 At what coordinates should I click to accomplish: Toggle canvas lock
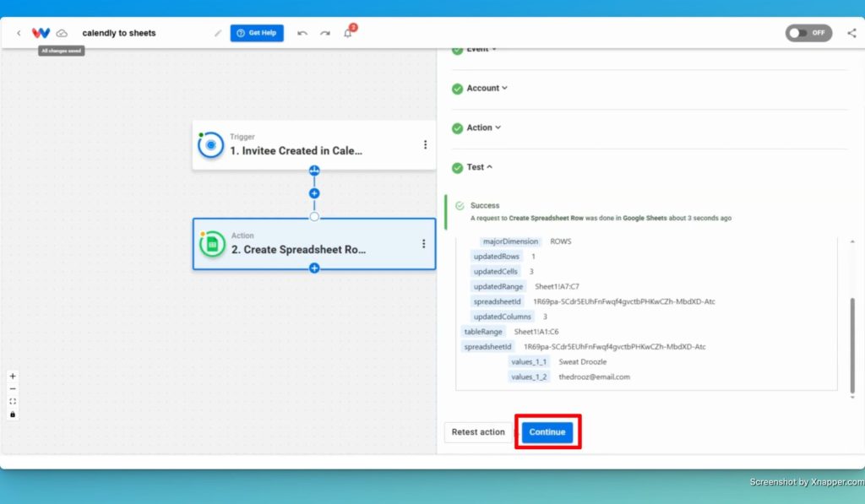coord(13,415)
